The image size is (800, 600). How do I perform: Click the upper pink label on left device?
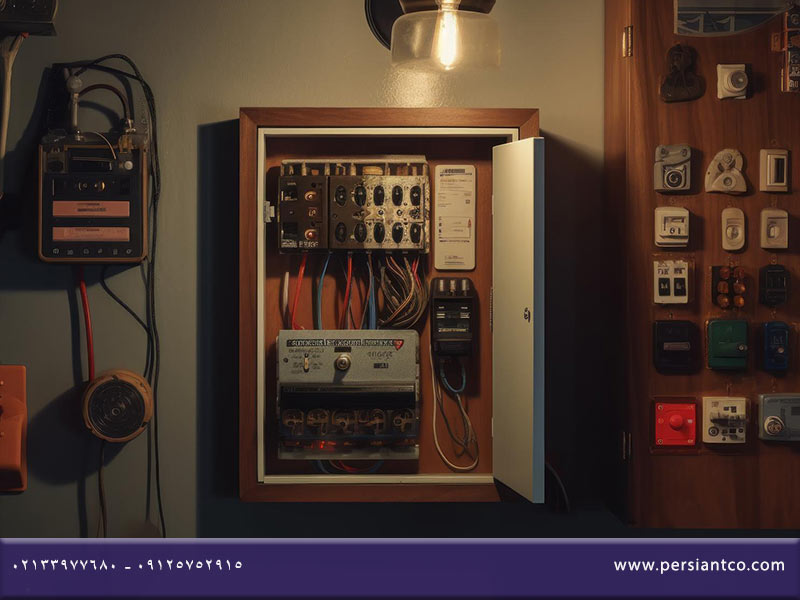91,209
